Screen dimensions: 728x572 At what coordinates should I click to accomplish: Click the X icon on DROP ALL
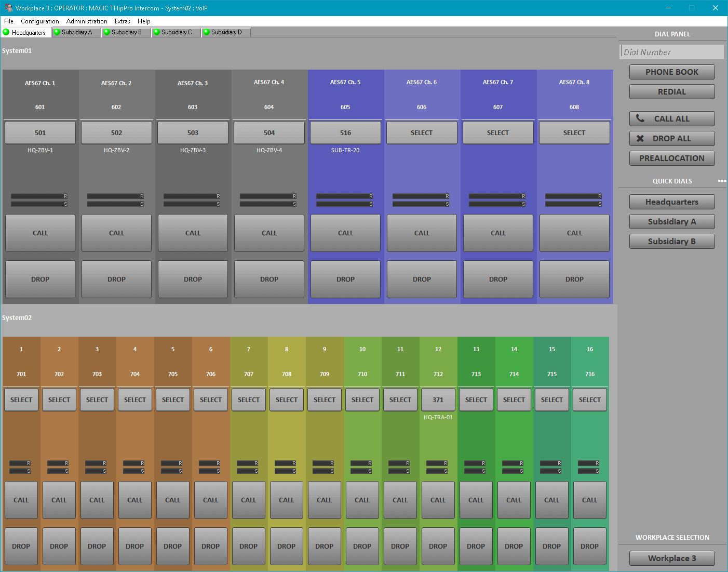pos(640,138)
